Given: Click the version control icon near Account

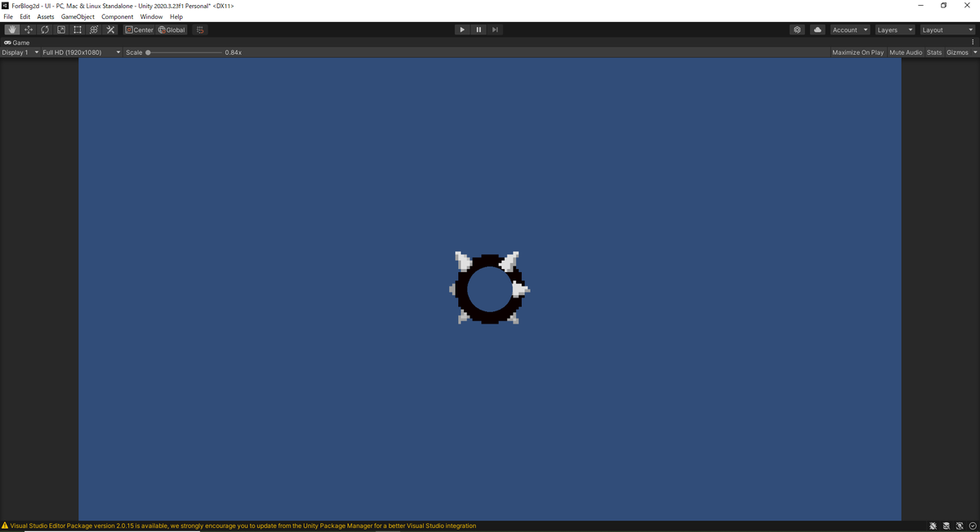Looking at the screenshot, I should [797, 29].
